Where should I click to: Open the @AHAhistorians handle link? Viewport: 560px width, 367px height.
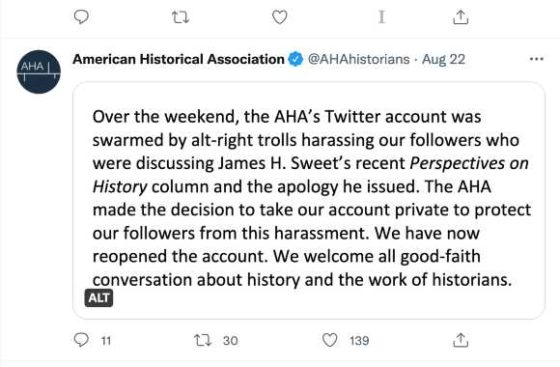click(x=359, y=59)
